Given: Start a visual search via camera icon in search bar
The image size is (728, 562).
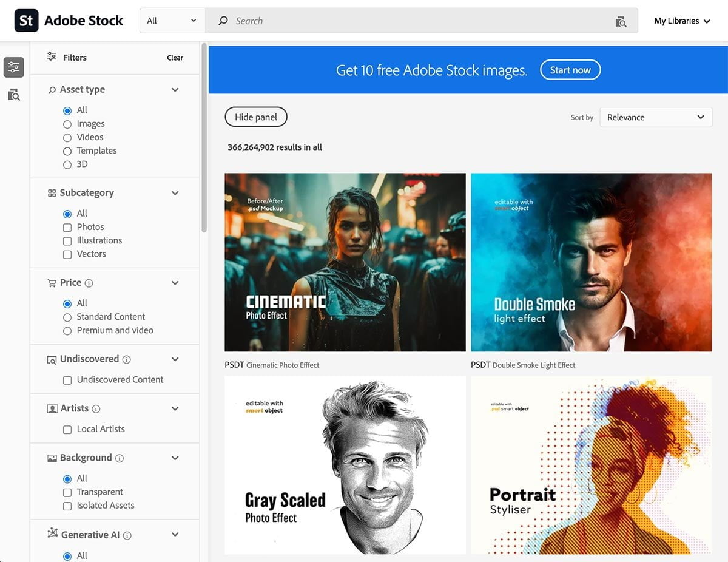Looking at the screenshot, I should tap(621, 21).
